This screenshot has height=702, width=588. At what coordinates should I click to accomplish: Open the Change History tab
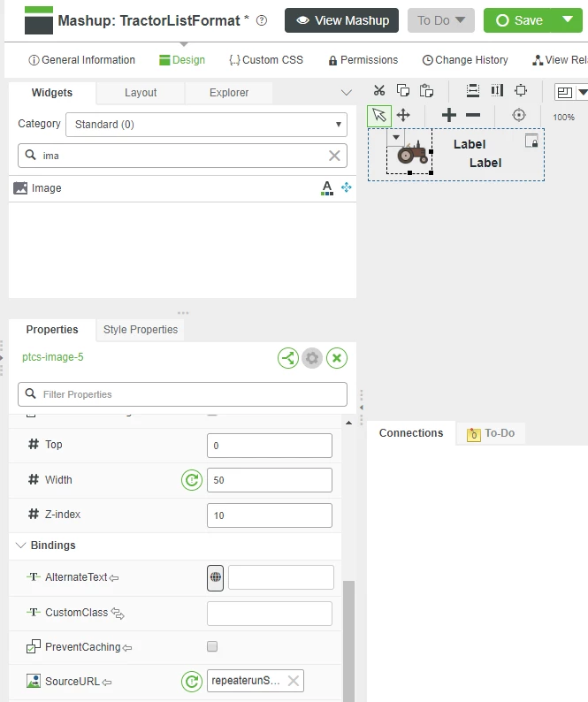465,60
